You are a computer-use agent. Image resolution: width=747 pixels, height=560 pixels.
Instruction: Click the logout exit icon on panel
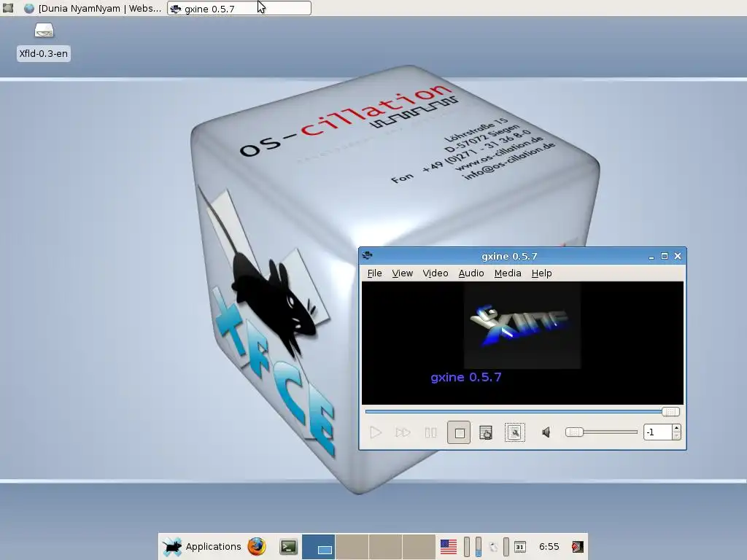(x=578, y=547)
